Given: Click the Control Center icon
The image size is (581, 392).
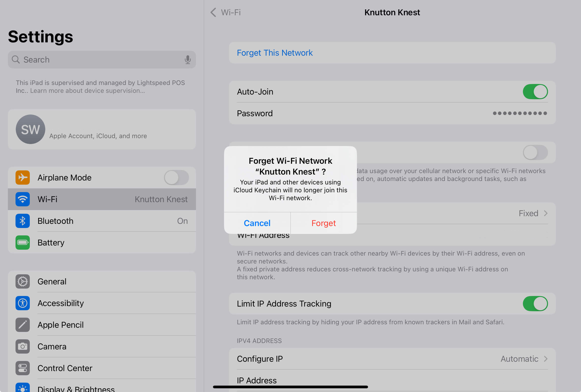Looking at the screenshot, I should tap(22, 368).
